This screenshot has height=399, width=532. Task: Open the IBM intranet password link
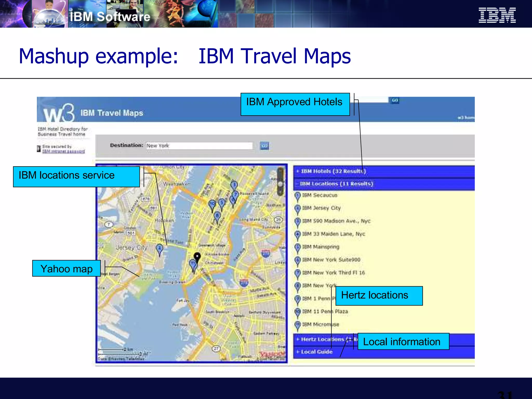point(64,151)
